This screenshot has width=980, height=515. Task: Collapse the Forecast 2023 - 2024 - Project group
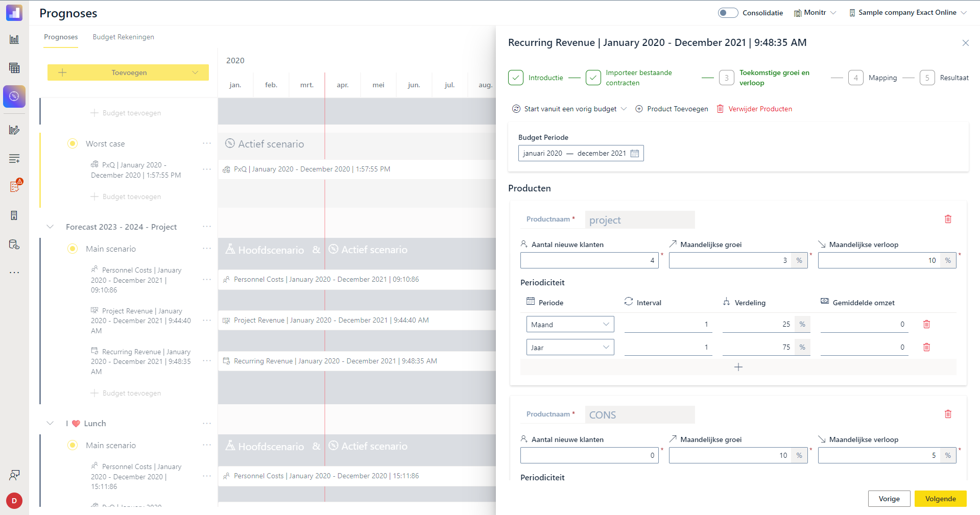tap(50, 227)
